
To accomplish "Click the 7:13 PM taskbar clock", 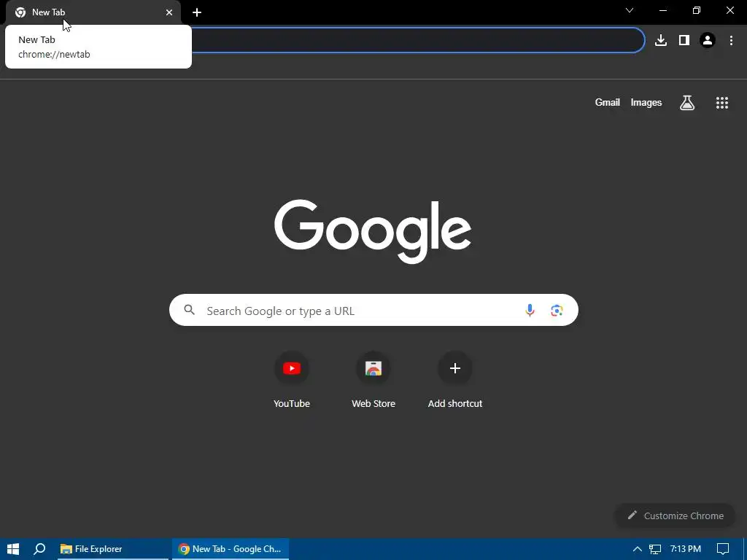I will click(686, 549).
